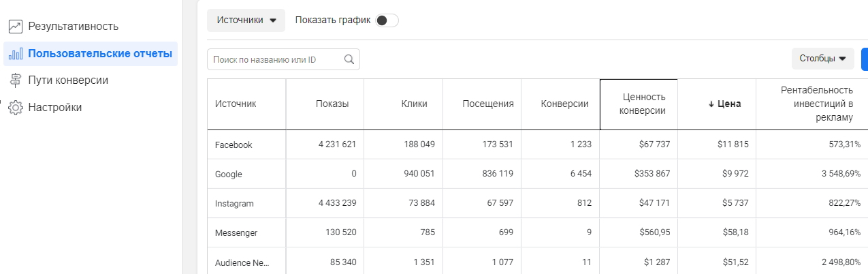Click the signpost icon beside Пути конверсии
Image resolution: width=868 pixels, height=274 pixels.
coord(15,80)
